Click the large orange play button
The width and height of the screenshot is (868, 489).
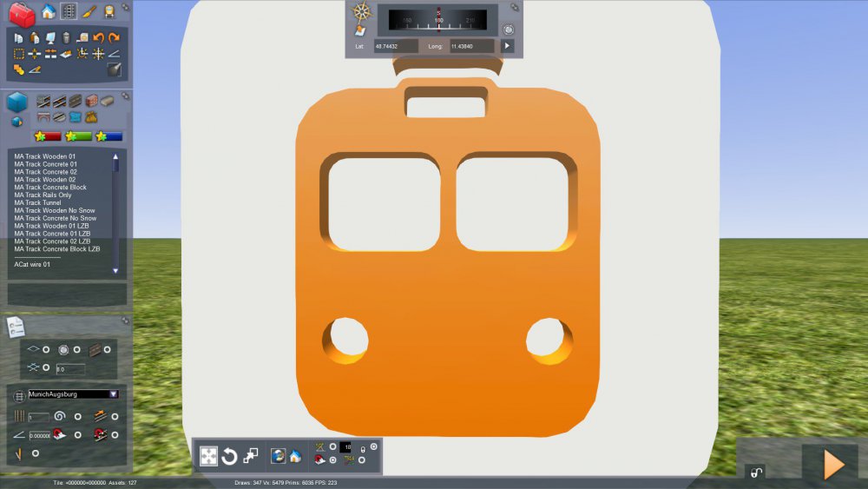coord(833,465)
